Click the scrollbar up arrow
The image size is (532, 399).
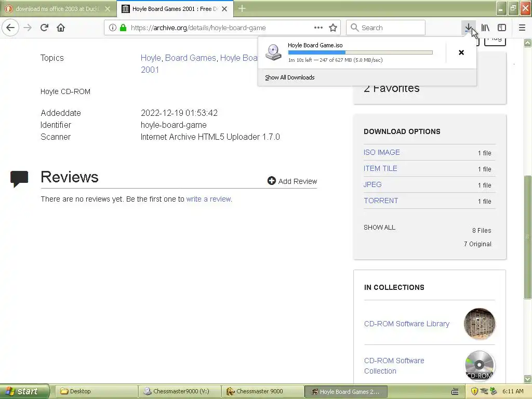pyautogui.click(x=528, y=43)
